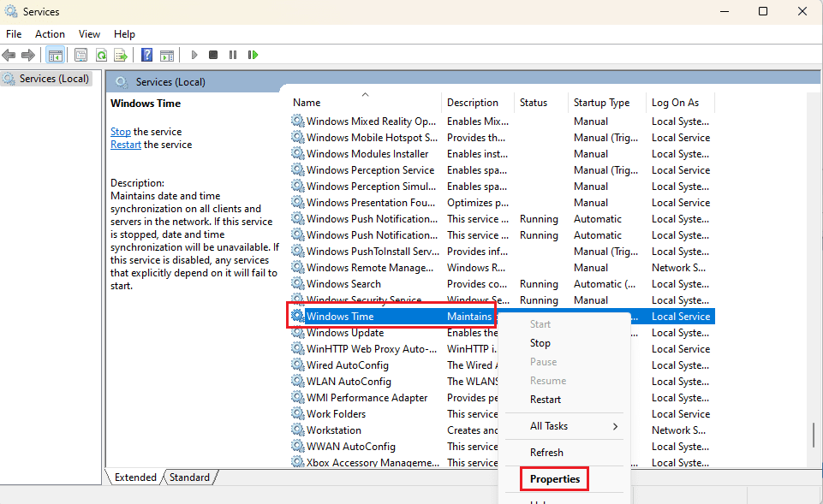The image size is (823, 504).
Task: Click the Back arrow toolbar icon
Action: (9, 55)
